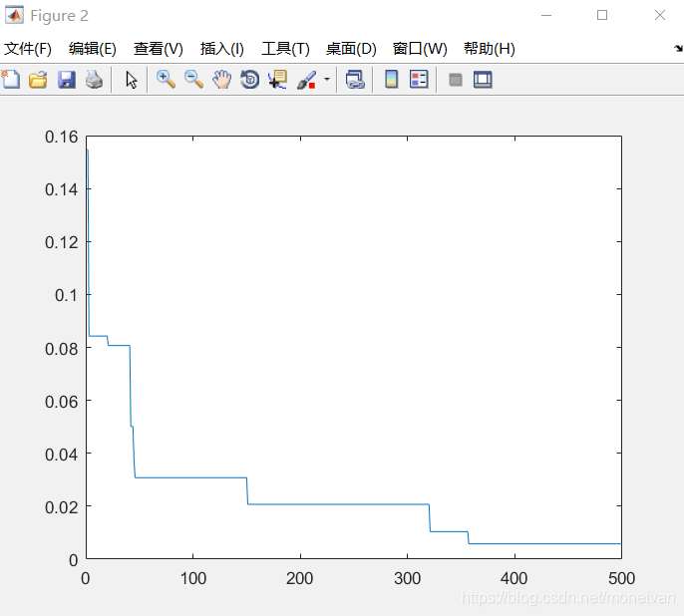Click the y-axis label 0.12
This screenshot has height=616, width=684.
[62, 242]
